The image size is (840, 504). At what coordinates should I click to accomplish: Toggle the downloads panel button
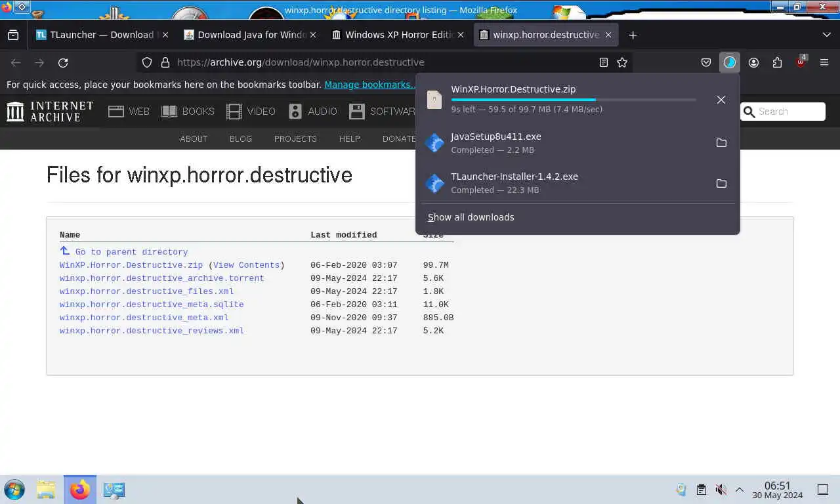(730, 62)
